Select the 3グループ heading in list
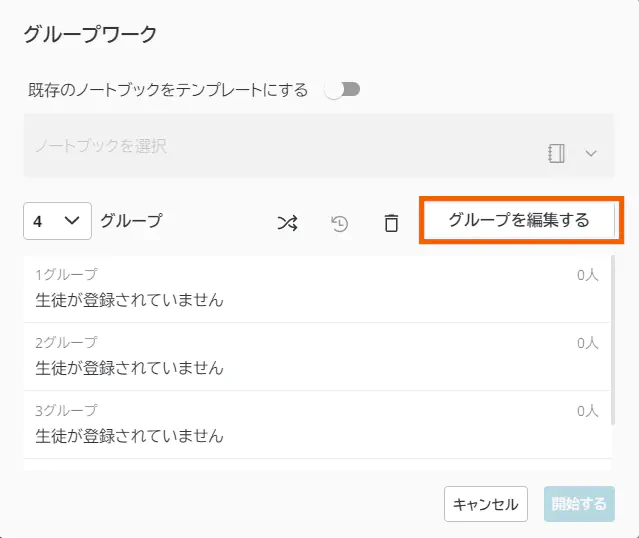The image size is (639, 538). click(66, 410)
